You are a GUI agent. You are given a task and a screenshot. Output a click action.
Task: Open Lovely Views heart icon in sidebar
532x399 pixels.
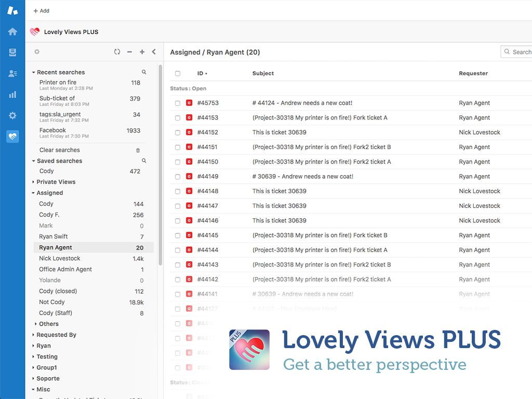tap(12, 137)
